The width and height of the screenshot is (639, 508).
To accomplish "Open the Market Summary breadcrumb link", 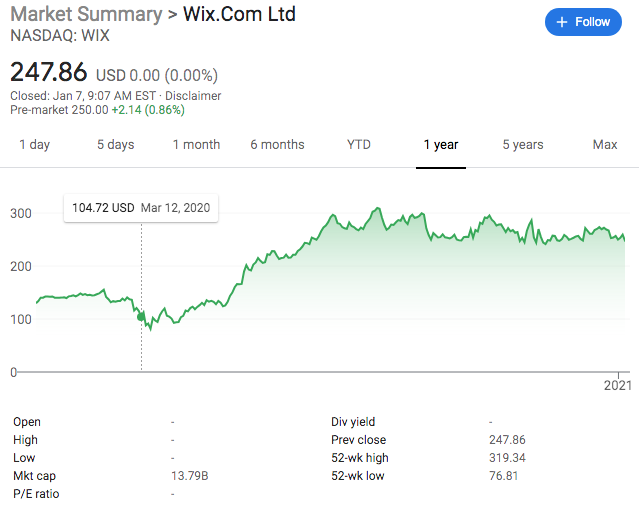I will (85, 15).
